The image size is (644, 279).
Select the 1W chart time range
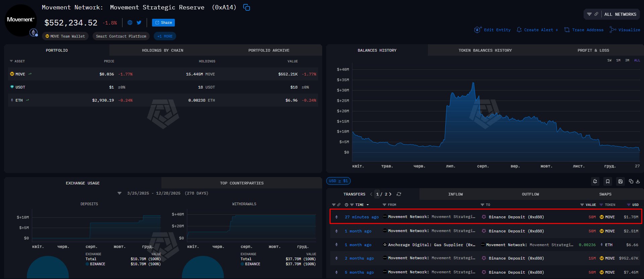click(609, 60)
